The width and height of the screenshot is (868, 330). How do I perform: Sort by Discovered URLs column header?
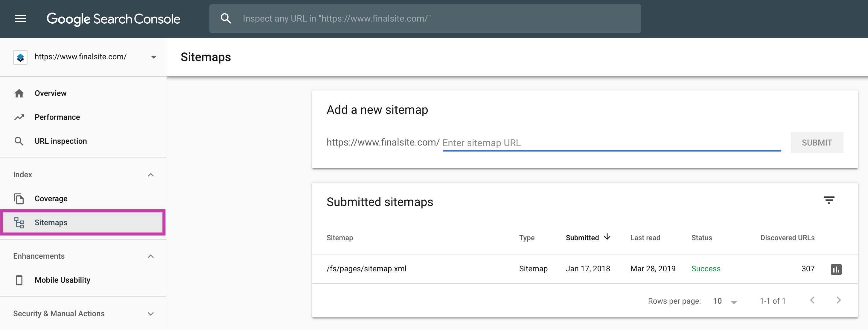(788, 237)
